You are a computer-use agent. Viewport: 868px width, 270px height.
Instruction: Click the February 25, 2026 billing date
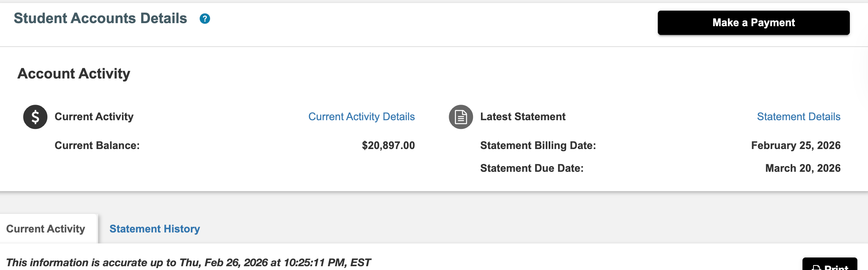796,146
